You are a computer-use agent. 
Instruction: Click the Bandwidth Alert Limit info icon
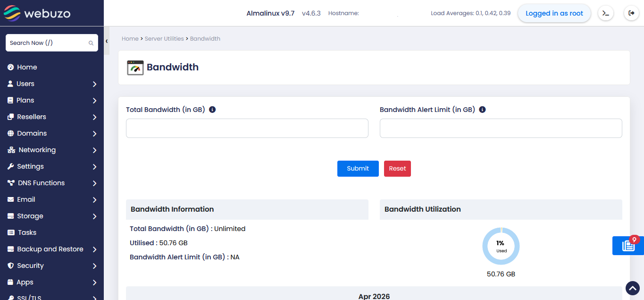coord(482,110)
